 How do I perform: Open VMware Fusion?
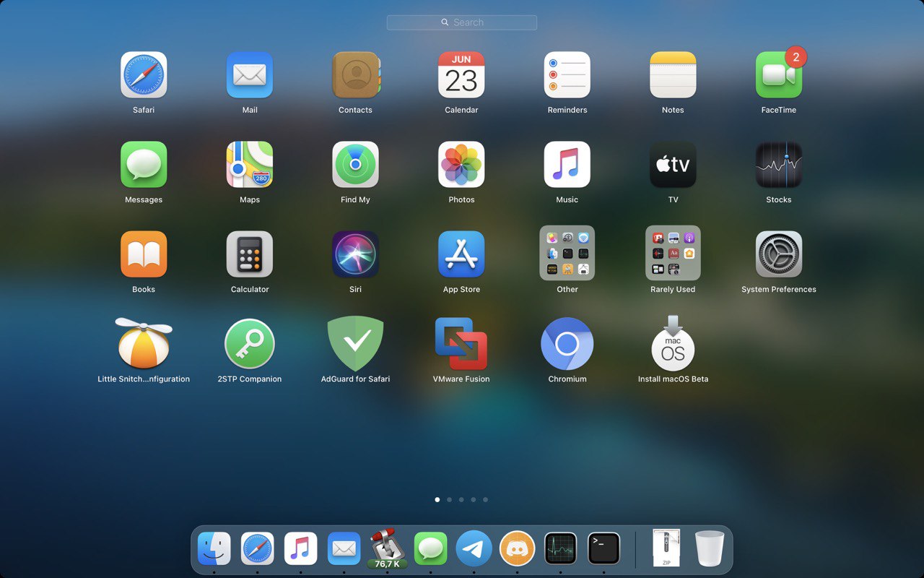pos(461,343)
